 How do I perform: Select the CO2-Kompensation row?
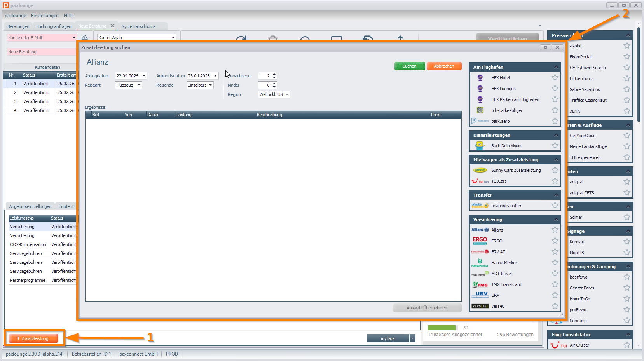point(43,244)
